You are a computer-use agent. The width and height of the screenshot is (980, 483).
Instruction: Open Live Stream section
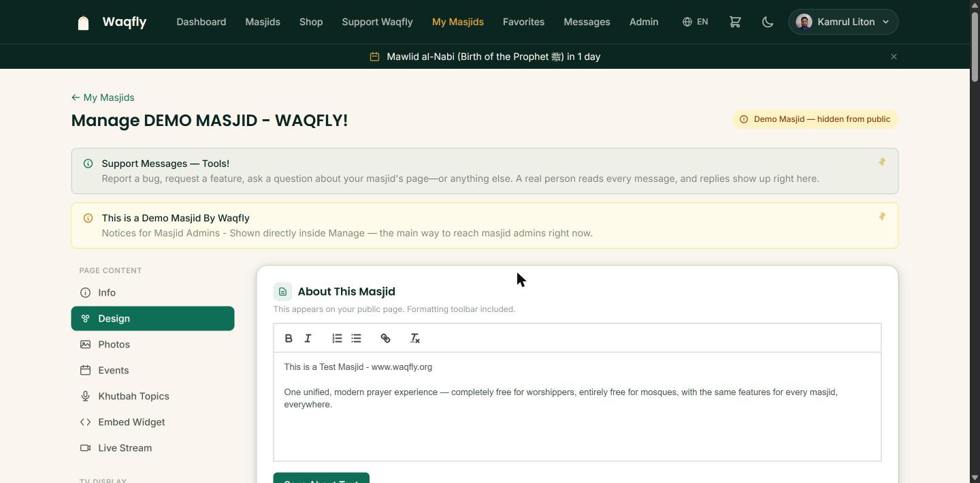pos(152,448)
